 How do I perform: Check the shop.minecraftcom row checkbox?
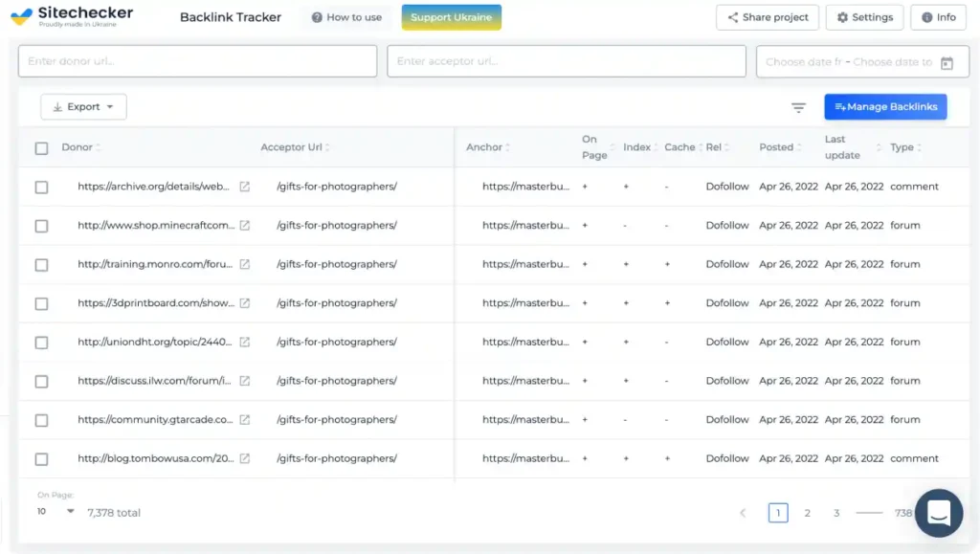(41, 226)
